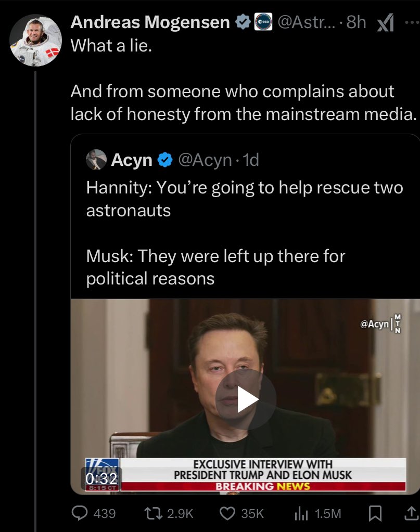420x532 pixels.
Task: Open quoted post text about Hannity
Action: point(245,198)
